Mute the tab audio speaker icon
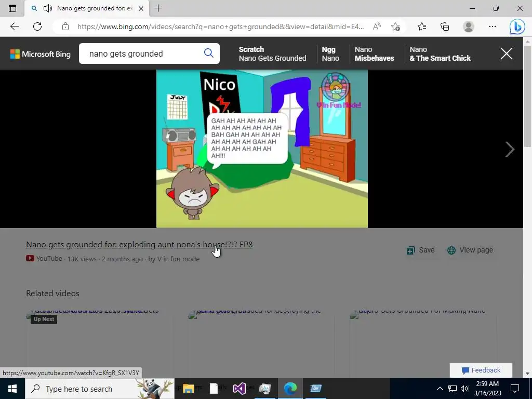 point(48,8)
